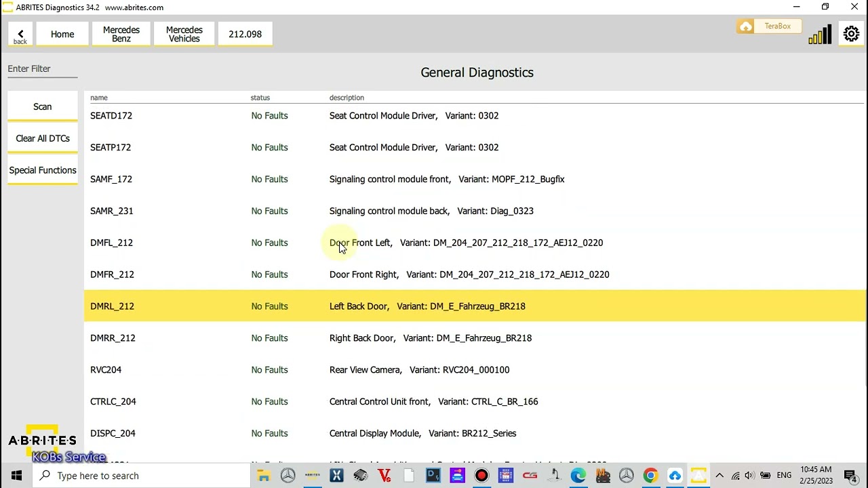Open first Mercedes star taskbar icon
The height and width of the screenshot is (488, 868).
(288, 476)
